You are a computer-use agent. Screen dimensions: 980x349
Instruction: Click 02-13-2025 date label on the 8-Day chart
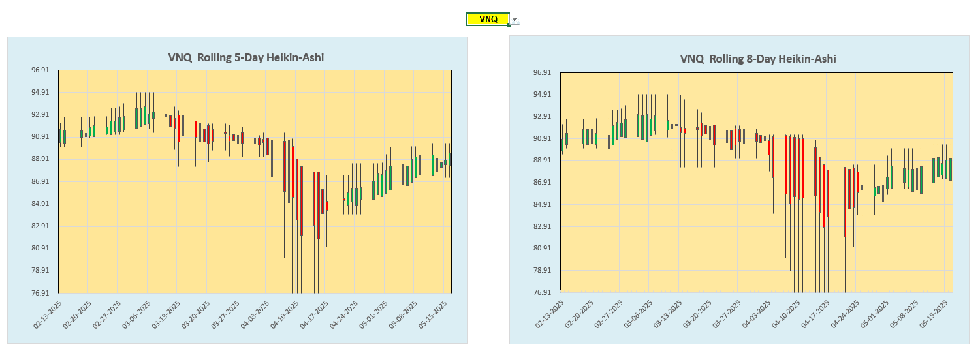click(550, 315)
